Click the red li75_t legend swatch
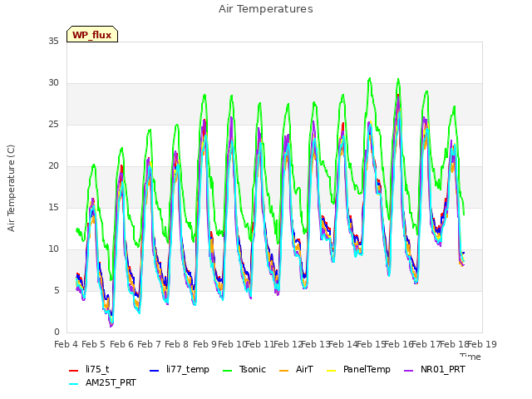532x399 pixels. tap(74, 370)
